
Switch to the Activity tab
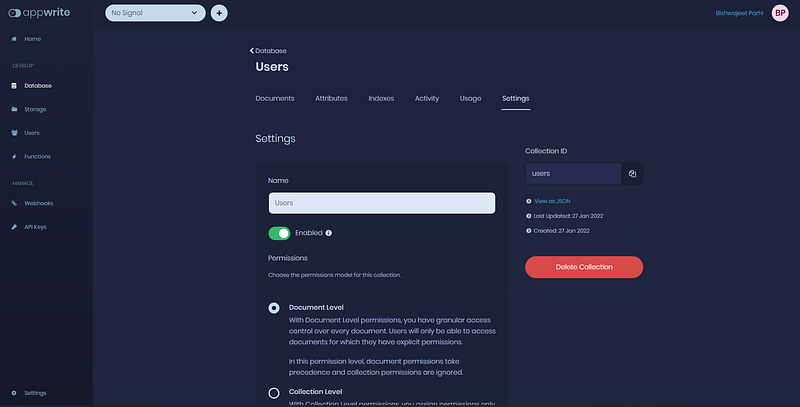pyautogui.click(x=427, y=98)
